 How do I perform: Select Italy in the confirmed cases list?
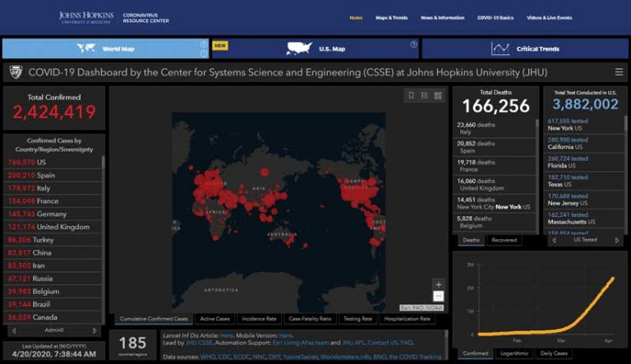click(x=53, y=188)
